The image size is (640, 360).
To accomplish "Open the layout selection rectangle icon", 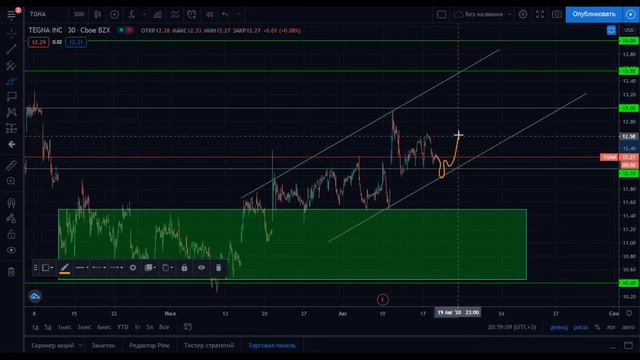I will tap(441, 14).
